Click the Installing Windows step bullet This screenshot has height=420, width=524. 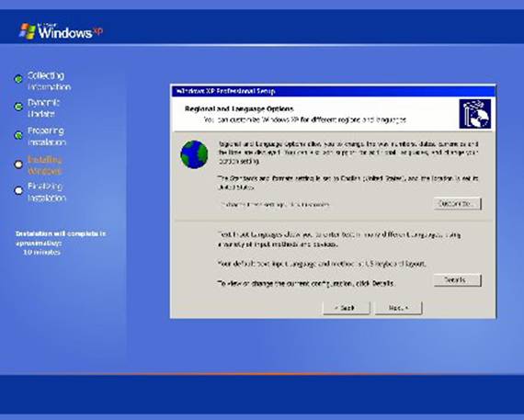click(x=18, y=165)
